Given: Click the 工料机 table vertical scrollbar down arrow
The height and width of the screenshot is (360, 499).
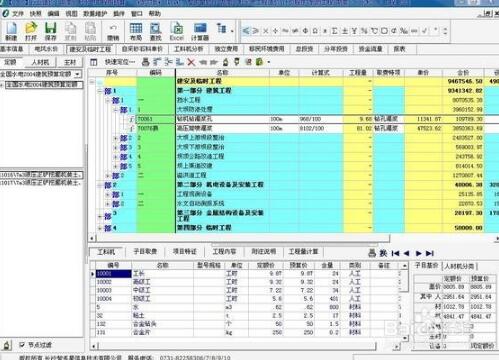Looking at the screenshot, I should coord(405,338).
